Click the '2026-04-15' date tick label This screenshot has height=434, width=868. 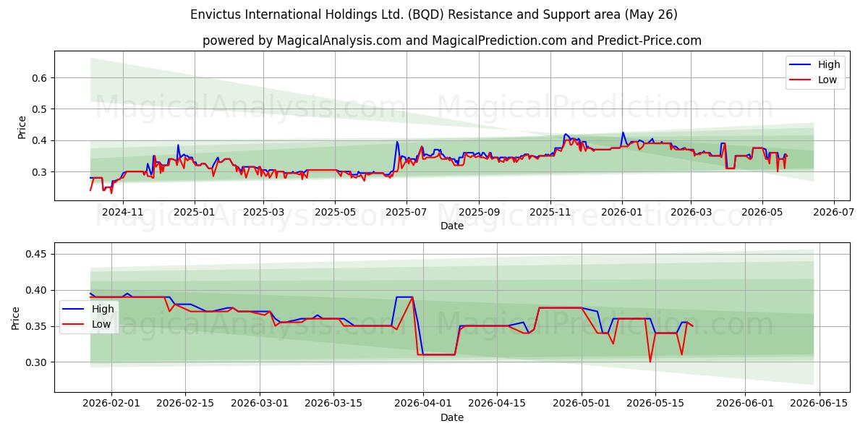pos(497,404)
